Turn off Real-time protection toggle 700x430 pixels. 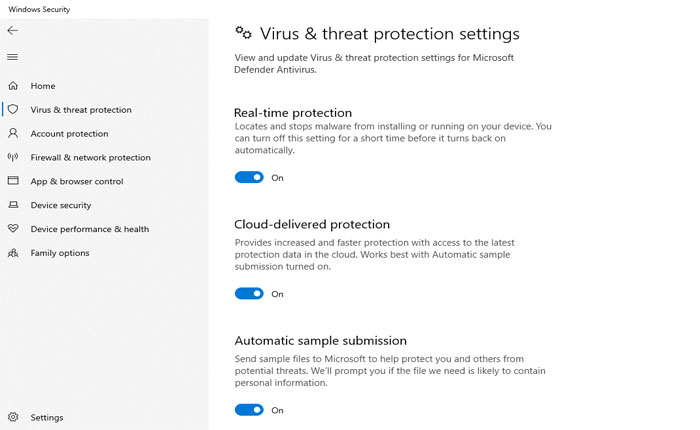pyautogui.click(x=249, y=178)
